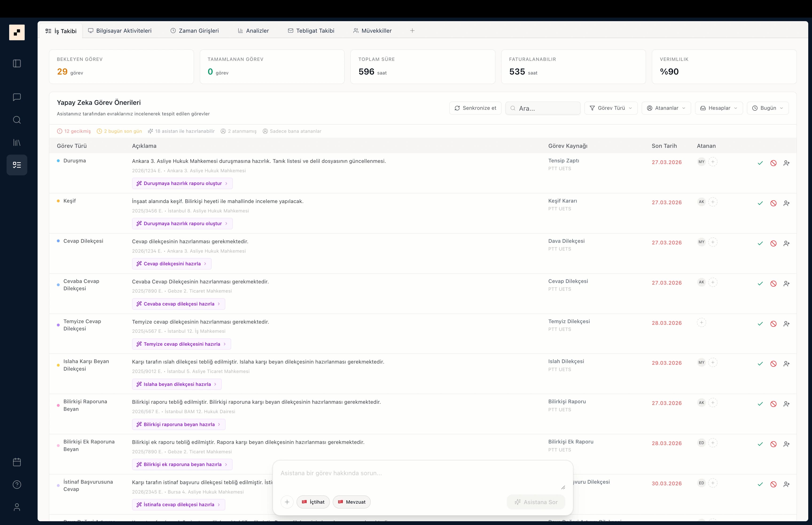Toggle 'Sadece bana atananlar' filter
This screenshot has height=525, width=812.
[x=292, y=131]
